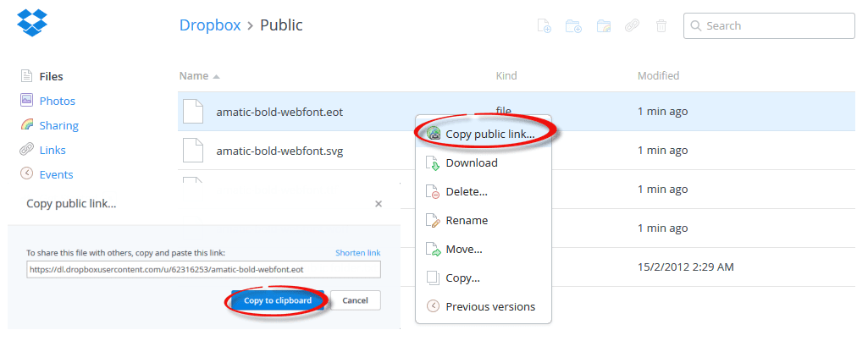Click the Move menu icon
This screenshot has height=341, width=868.
point(433,250)
